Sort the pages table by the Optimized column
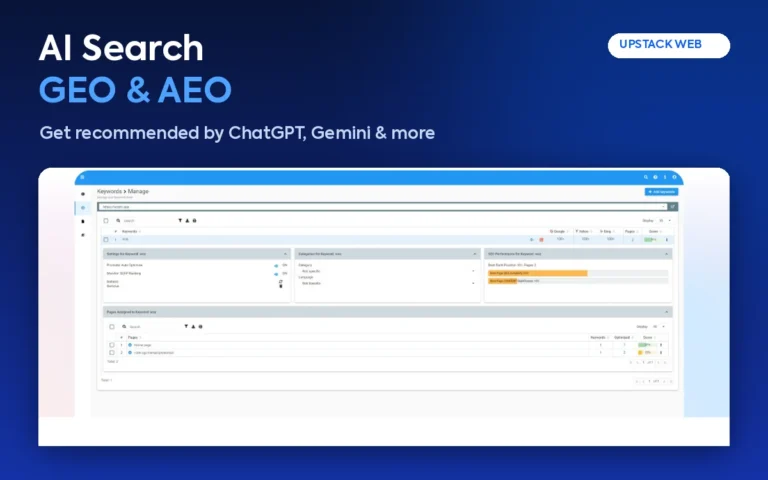 tap(623, 337)
